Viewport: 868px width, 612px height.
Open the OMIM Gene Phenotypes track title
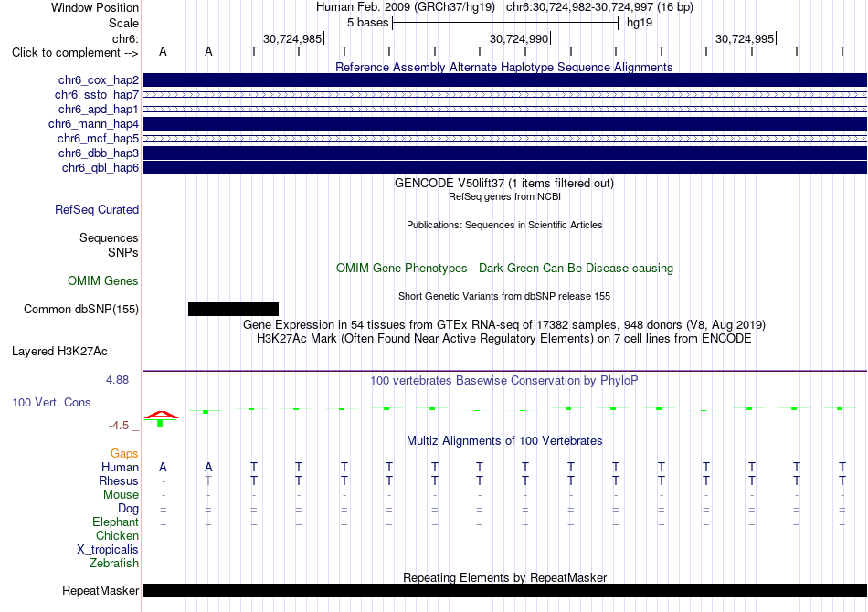click(504, 269)
